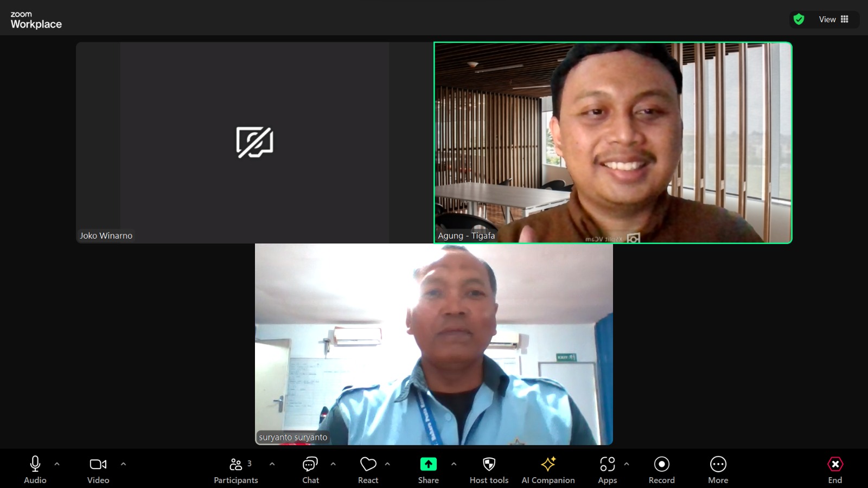Toggle the camera with Video button
Image resolution: width=868 pixels, height=488 pixels.
(x=98, y=464)
